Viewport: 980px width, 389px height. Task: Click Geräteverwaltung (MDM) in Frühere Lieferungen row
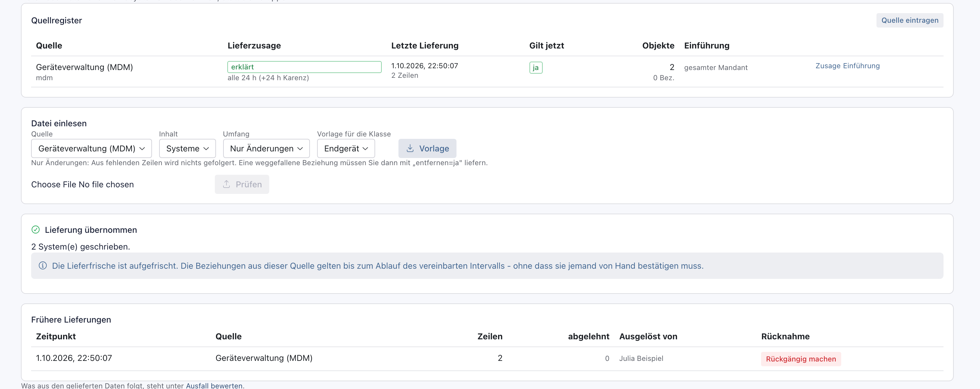tap(264, 358)
